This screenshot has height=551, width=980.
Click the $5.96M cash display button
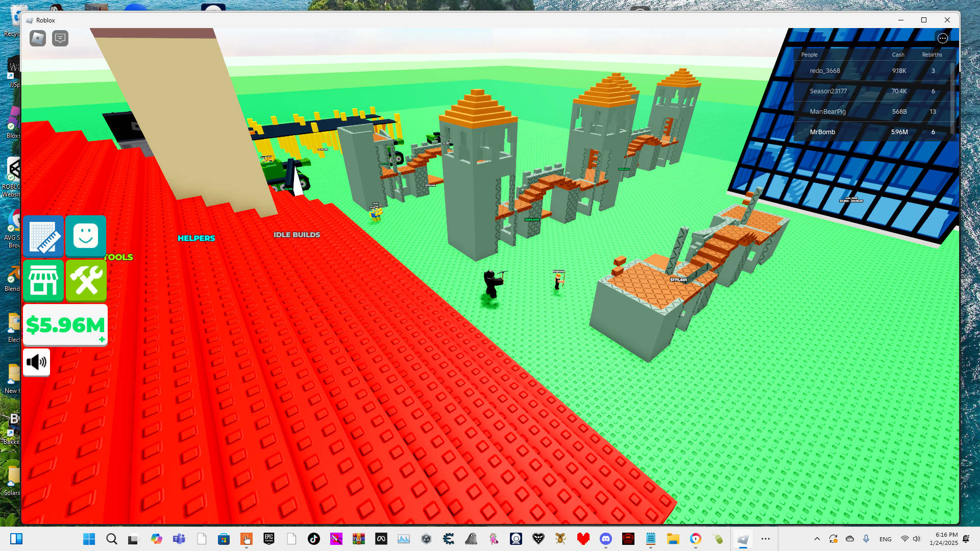point(65,324)
